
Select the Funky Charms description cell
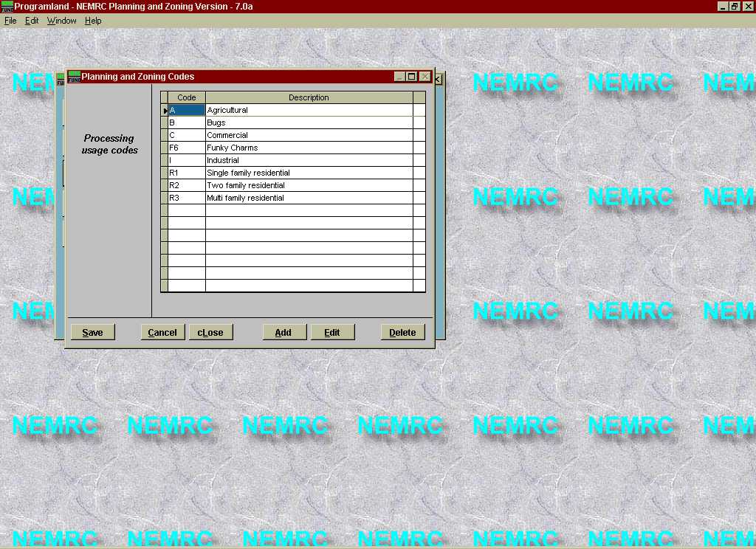(309, 148)
